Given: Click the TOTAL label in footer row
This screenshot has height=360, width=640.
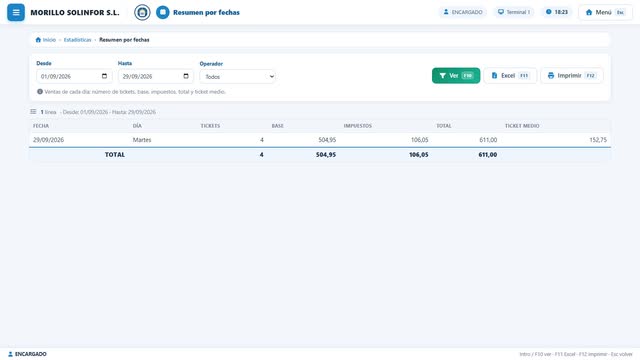Looking at the screenshot, I should pos(115,155).
